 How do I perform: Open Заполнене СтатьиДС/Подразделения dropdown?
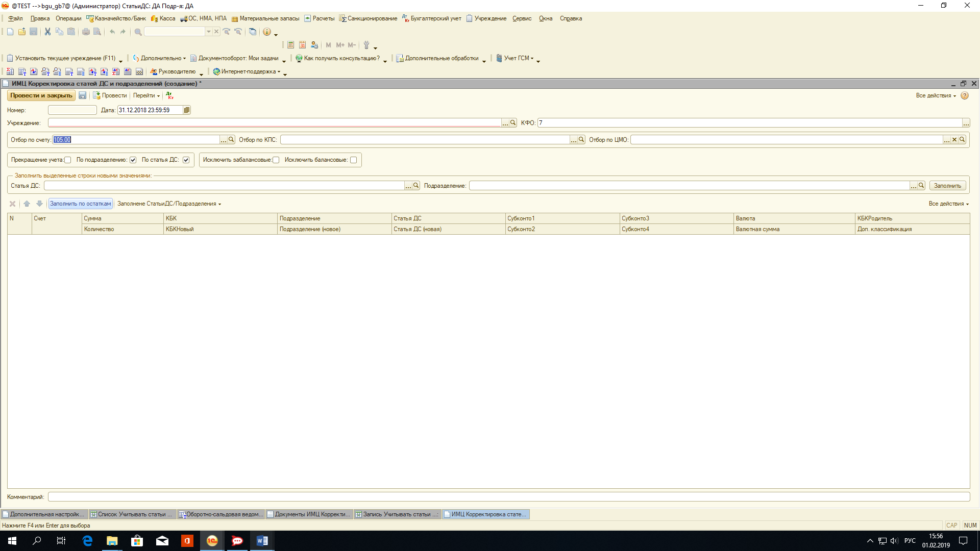pos(169,204)
